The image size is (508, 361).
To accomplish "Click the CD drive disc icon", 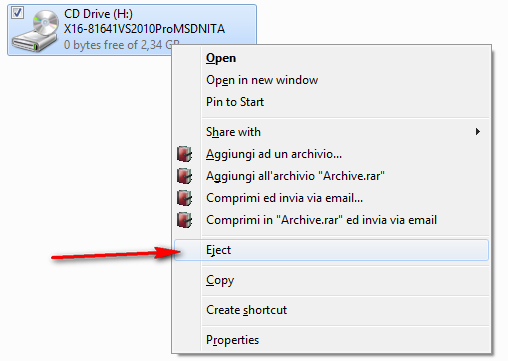I will (x=36, y=31).
